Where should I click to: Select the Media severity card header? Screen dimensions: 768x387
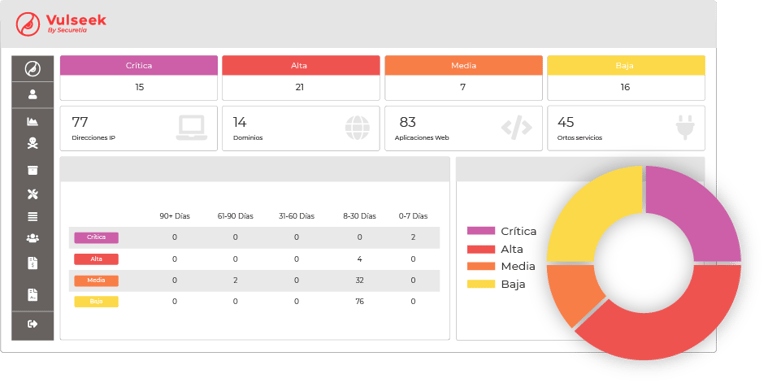pos(463,66)
